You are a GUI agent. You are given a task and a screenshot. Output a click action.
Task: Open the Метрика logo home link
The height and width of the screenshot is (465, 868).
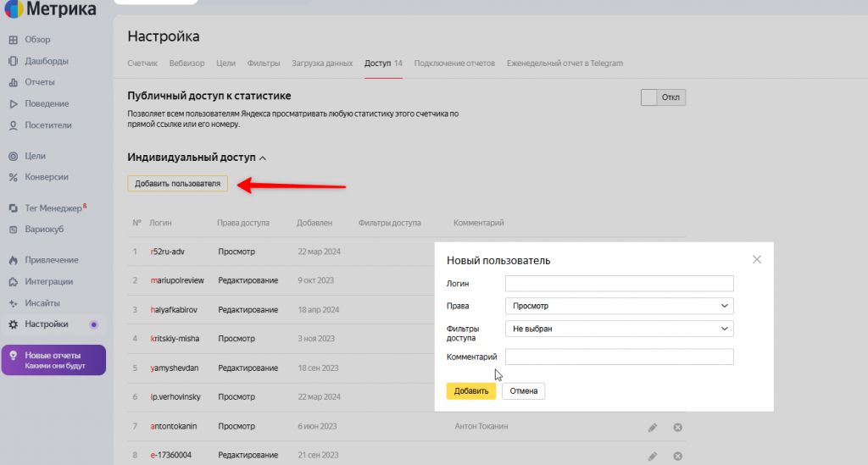pos(49,10)
